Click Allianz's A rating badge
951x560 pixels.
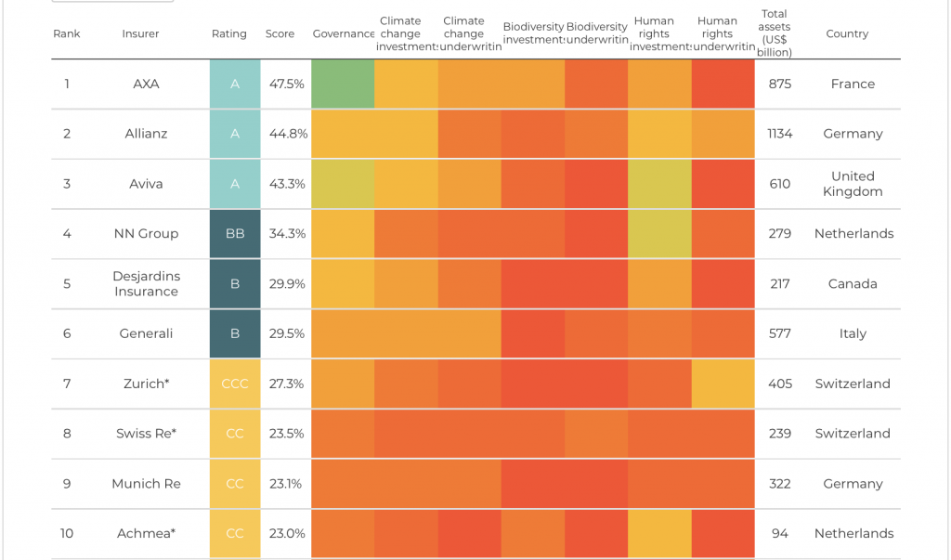[x=235, y=134]
